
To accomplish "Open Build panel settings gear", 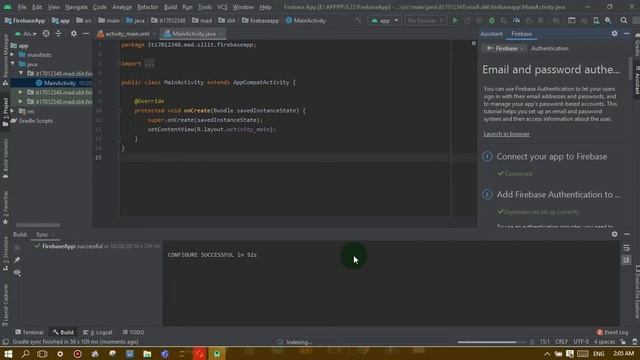I will [x=614, y=234].
